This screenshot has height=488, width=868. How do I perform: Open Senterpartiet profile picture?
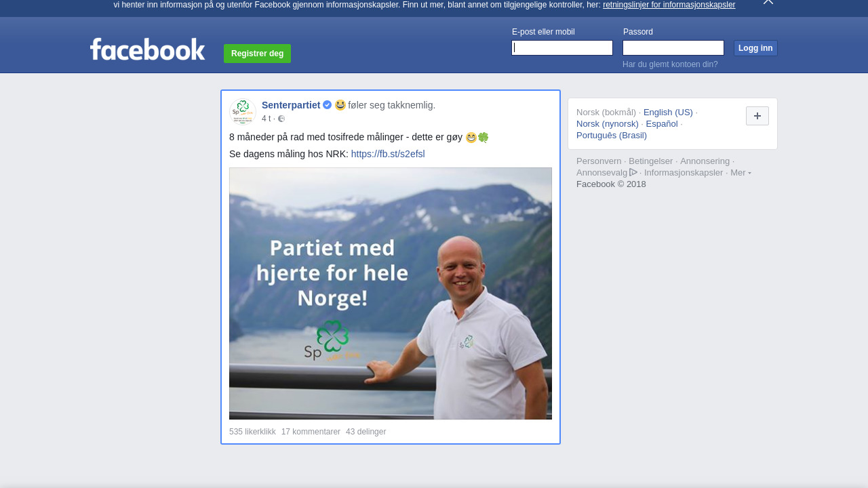click(x=243, y=112)
